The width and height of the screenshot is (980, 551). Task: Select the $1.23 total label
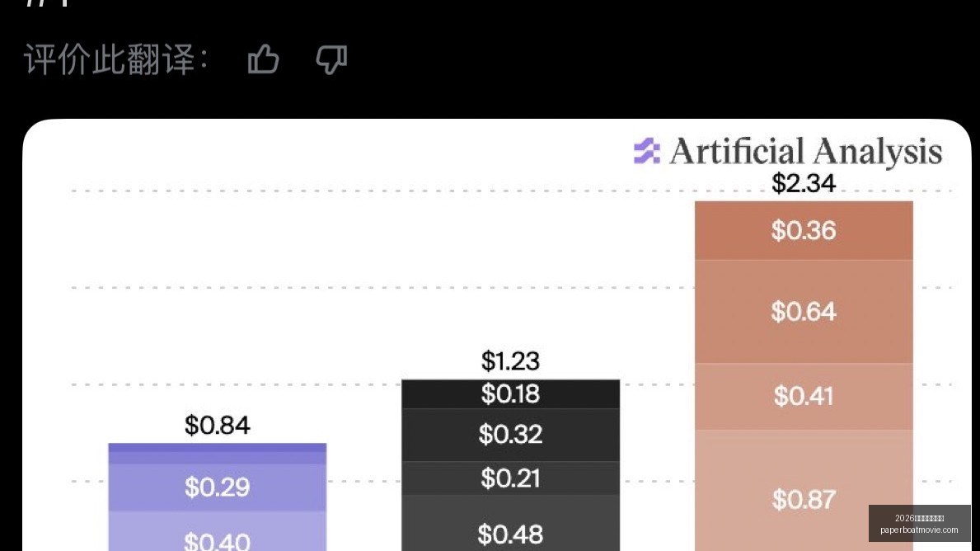[510, 360]
